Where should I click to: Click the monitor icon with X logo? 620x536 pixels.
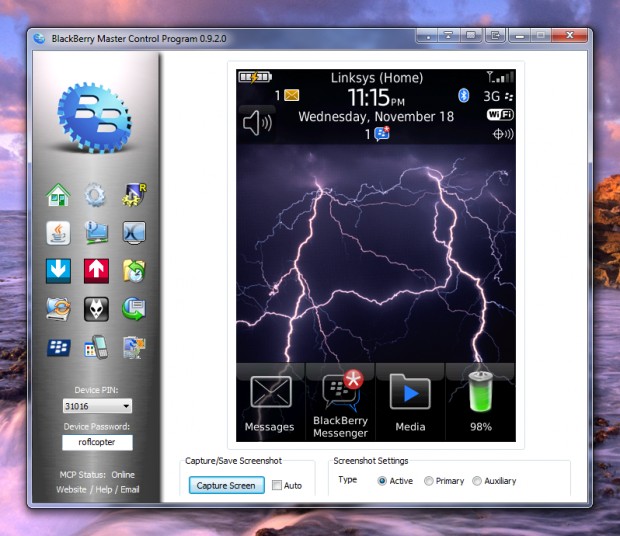pyautogui.click(x=134, y=233)
